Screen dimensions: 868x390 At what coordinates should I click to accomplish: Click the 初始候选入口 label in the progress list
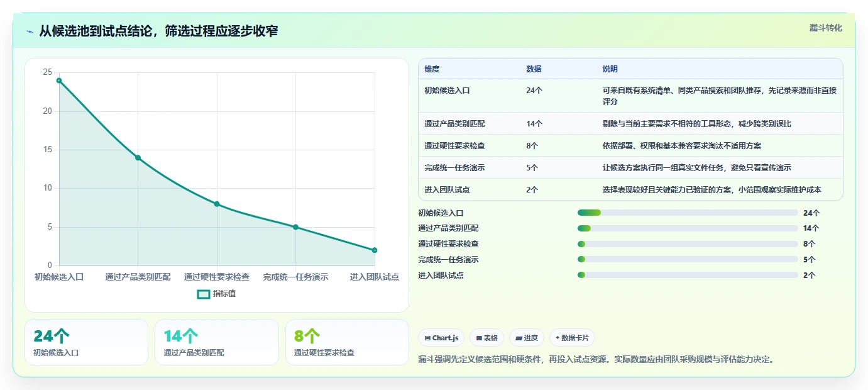(x=441, y=213)
